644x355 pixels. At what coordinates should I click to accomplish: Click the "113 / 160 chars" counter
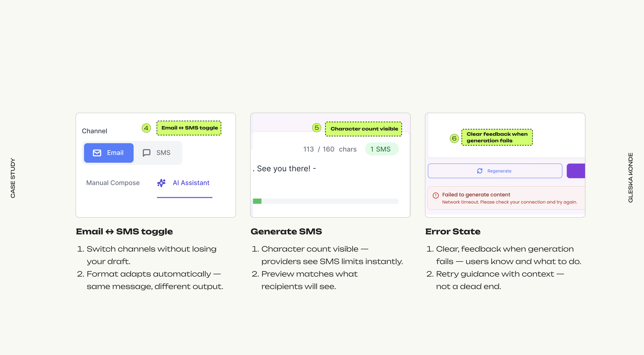(x=330, y=149)
